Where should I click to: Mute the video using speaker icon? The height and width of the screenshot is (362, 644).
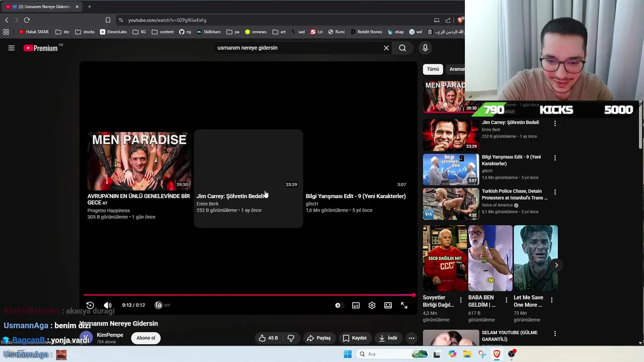click(x=108, y=305)
